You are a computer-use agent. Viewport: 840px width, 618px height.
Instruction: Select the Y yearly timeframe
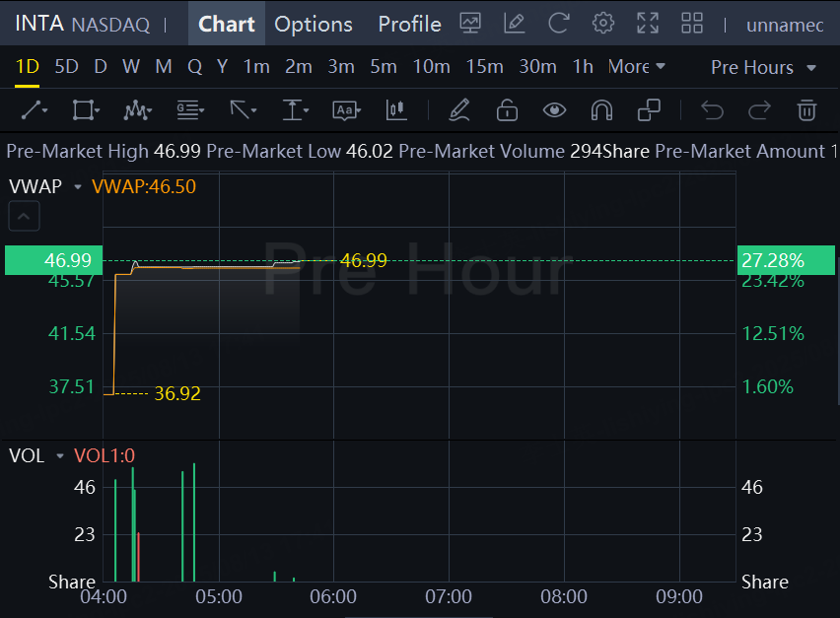tap(222, 67)
